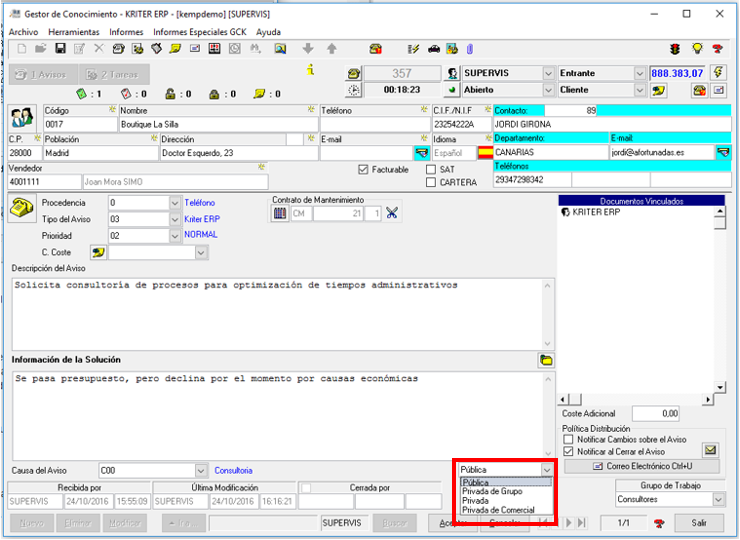
Task: Open the Abierto status dropdown
Action: pos(548,90)
